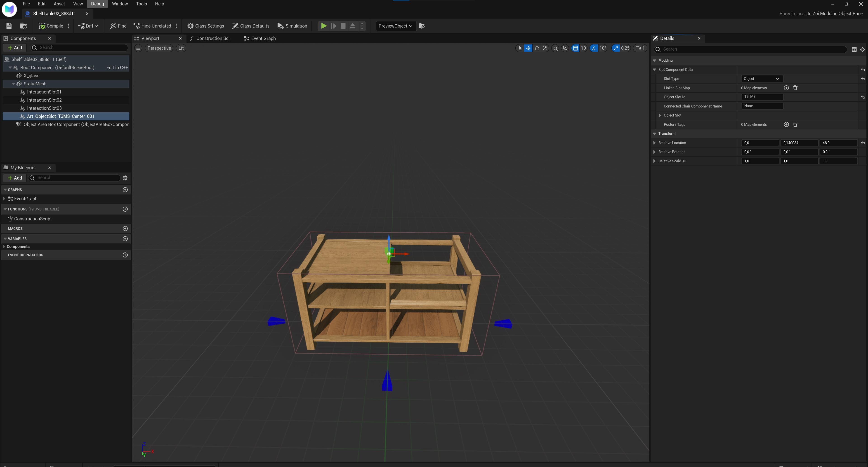Viewport: 868px width, 467px height.
Task: Remove all Linked Slot Map elements
Action: [x=795, y=88]
